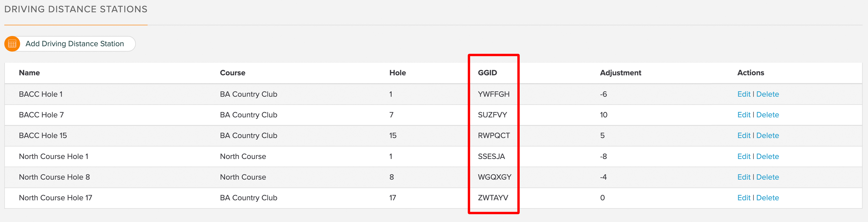Click adjustment value -8
This screenshot has height=222, width=868.
tap(603, 156)
